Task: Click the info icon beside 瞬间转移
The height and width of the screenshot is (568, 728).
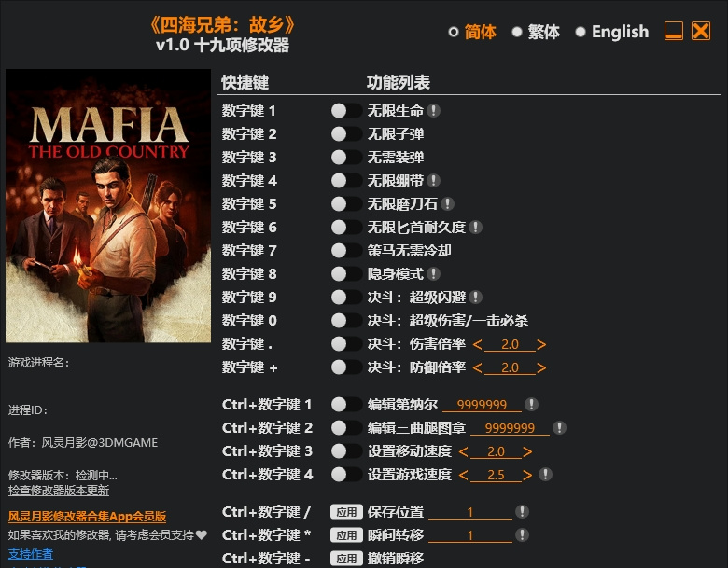Action: point(522,534)
